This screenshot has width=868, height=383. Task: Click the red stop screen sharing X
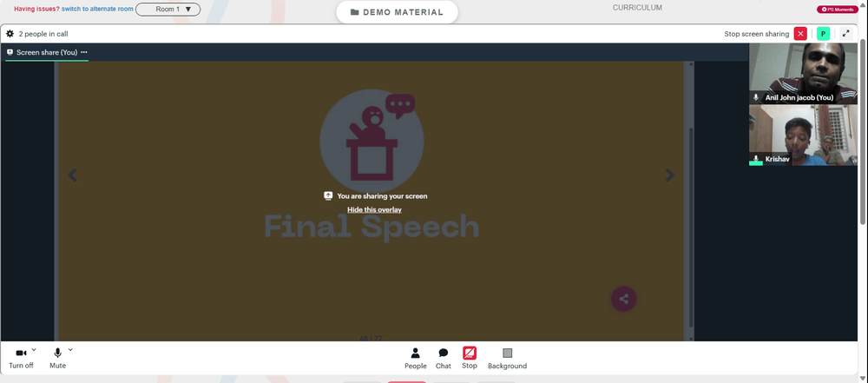(x=800, y=34)
